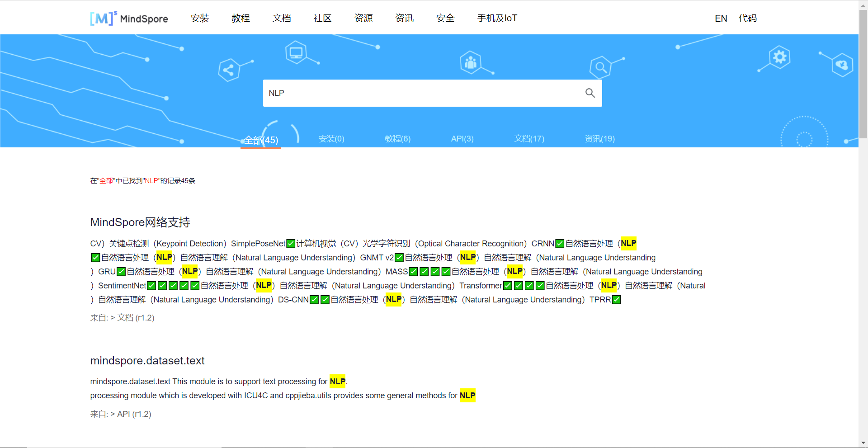Screen dimensions: 868x448
Task: Select the 全部(45) results tab
Action: point(261,140)
